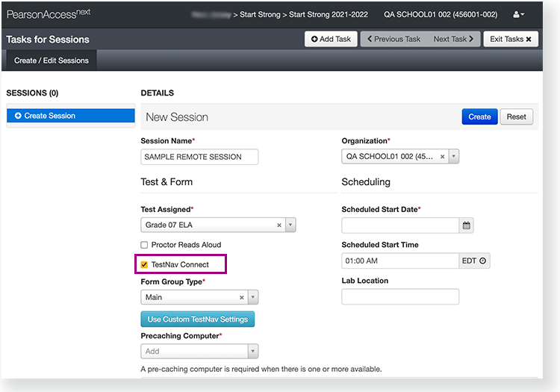Open the Precaching Computer dropdown
The height and width of the screenshot is (392, 560).
252,351
